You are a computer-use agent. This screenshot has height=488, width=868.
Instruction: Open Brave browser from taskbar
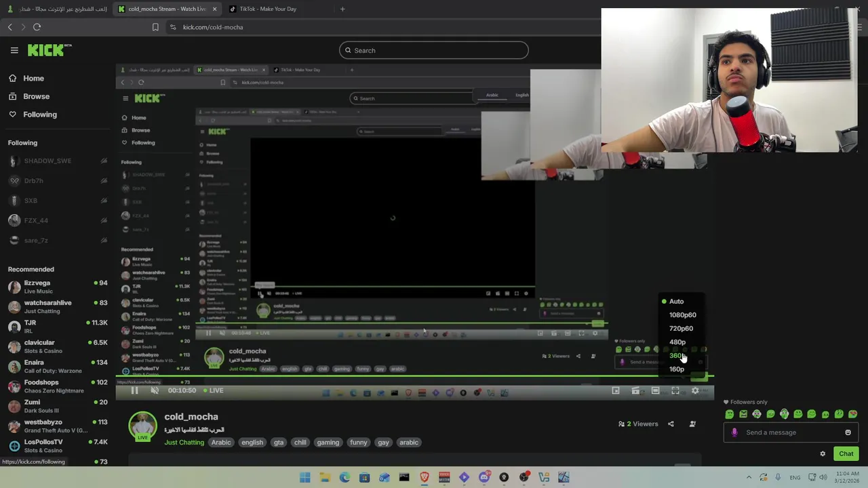click(424, 478)
